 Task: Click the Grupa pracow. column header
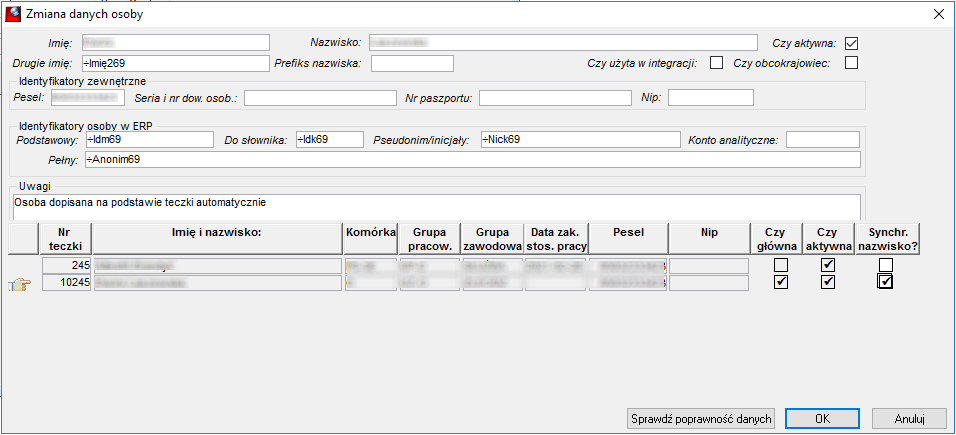(430, 239)
